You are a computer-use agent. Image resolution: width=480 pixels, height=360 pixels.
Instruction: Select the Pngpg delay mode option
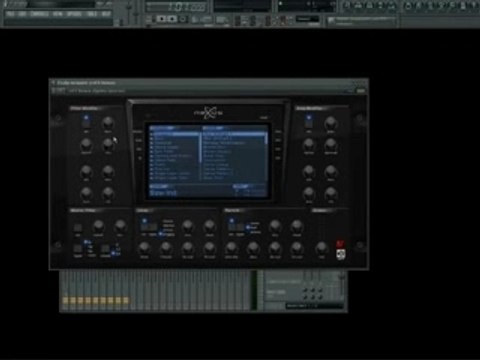coord(169,235)
